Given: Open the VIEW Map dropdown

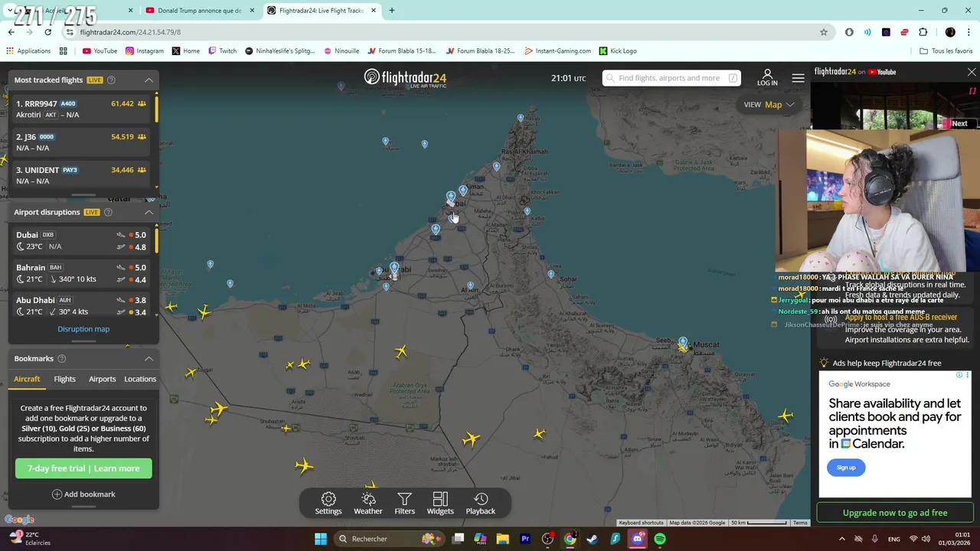Looking at the screenshot, I should coord(769,105).
